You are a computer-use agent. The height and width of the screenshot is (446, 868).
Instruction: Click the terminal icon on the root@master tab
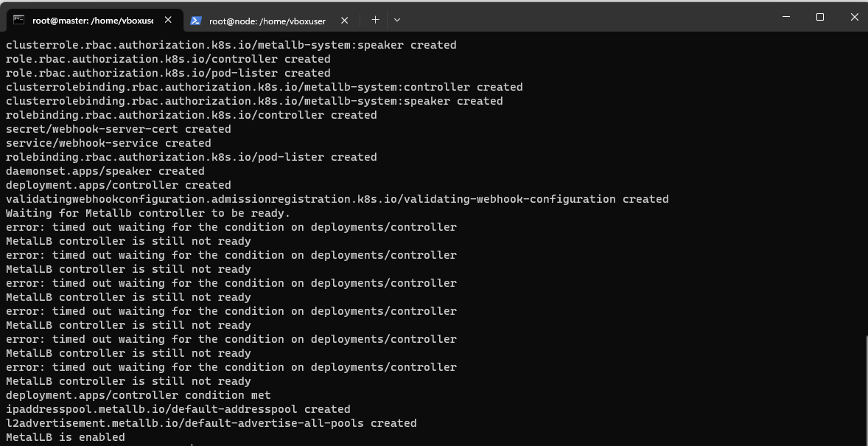[19, 20]
